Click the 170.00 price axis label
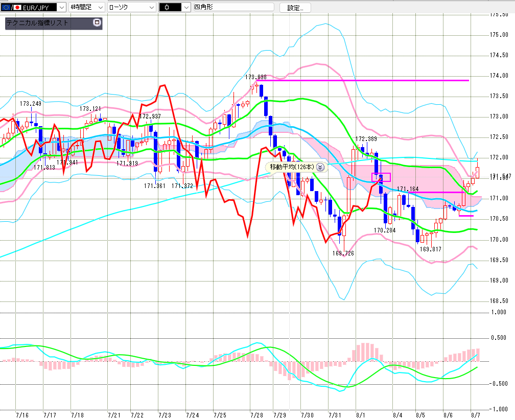Viewport: 515px width, 420px height. (499, 240)
